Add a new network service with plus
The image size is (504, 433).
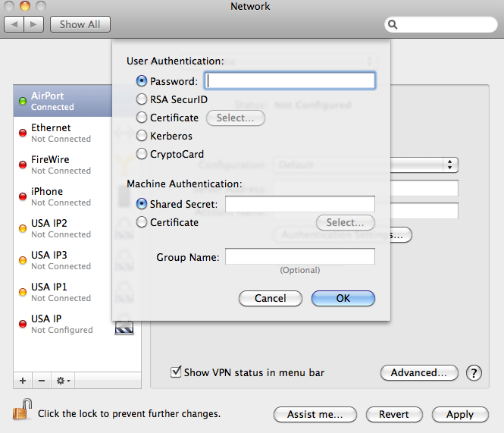tap(23, 381)
